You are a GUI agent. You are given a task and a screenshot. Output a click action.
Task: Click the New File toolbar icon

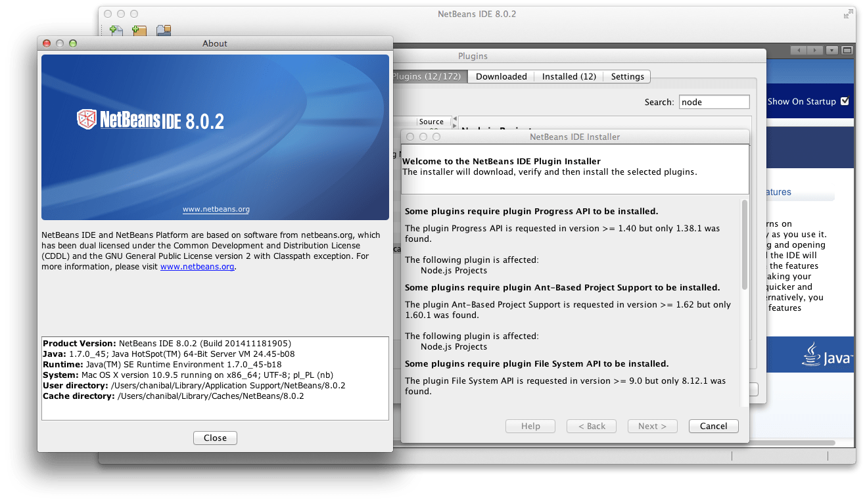pos(116,30)
